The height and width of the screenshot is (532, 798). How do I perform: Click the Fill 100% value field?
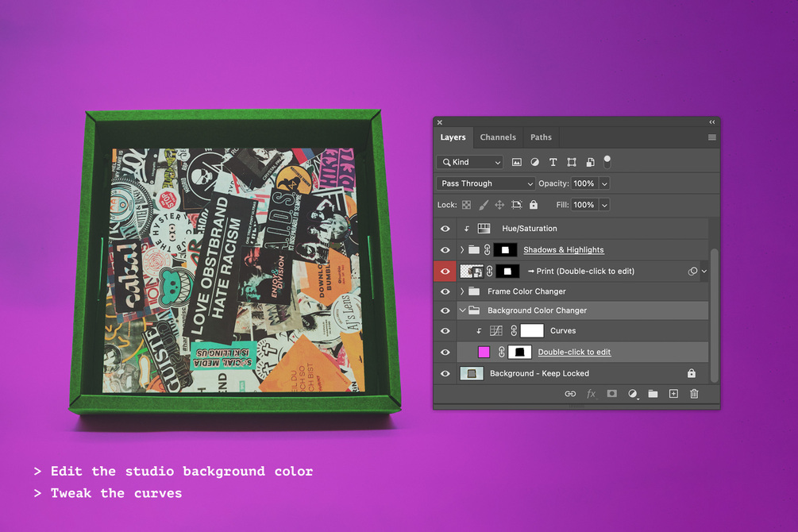tap(584, 205)
